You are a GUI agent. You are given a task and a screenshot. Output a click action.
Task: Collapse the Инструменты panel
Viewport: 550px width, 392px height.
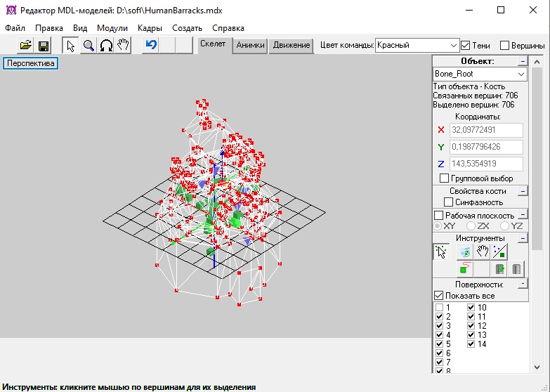coord(522,238)
